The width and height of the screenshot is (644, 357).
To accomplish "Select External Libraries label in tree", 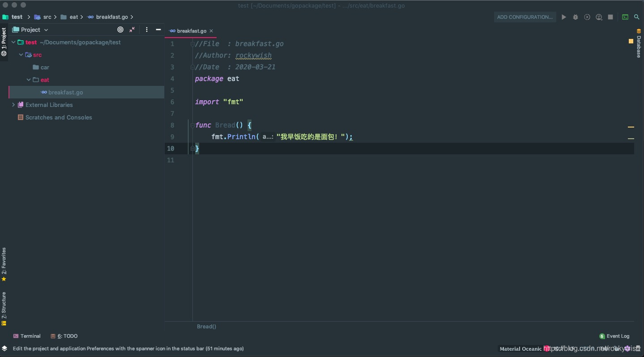I will tap(49, 105).
